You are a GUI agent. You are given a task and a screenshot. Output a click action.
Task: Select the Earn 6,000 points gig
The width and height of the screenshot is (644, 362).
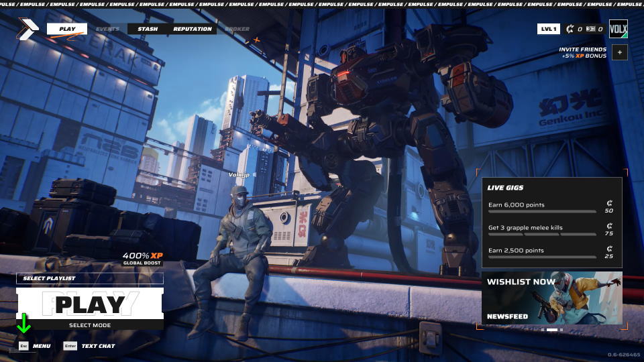[551, 207]
